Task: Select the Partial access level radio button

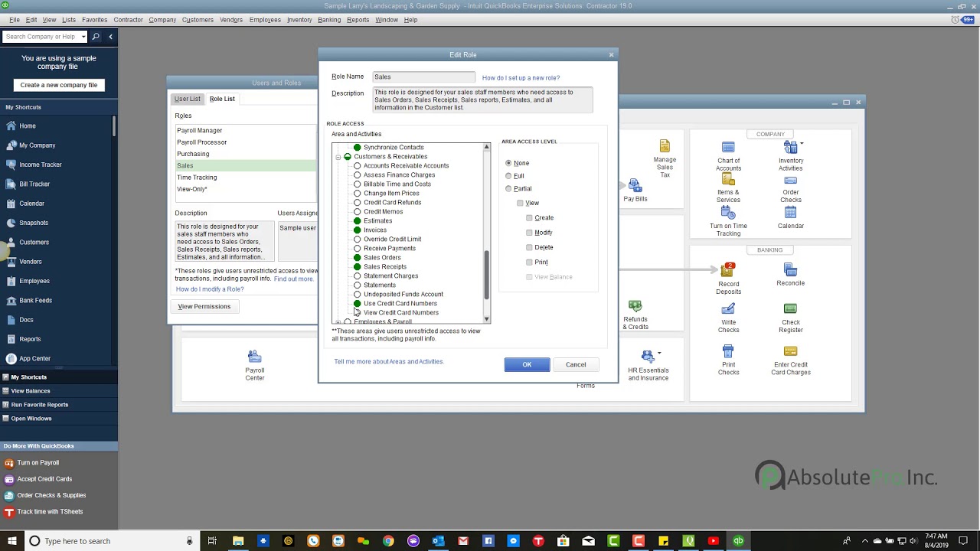Action: (508, 188)
